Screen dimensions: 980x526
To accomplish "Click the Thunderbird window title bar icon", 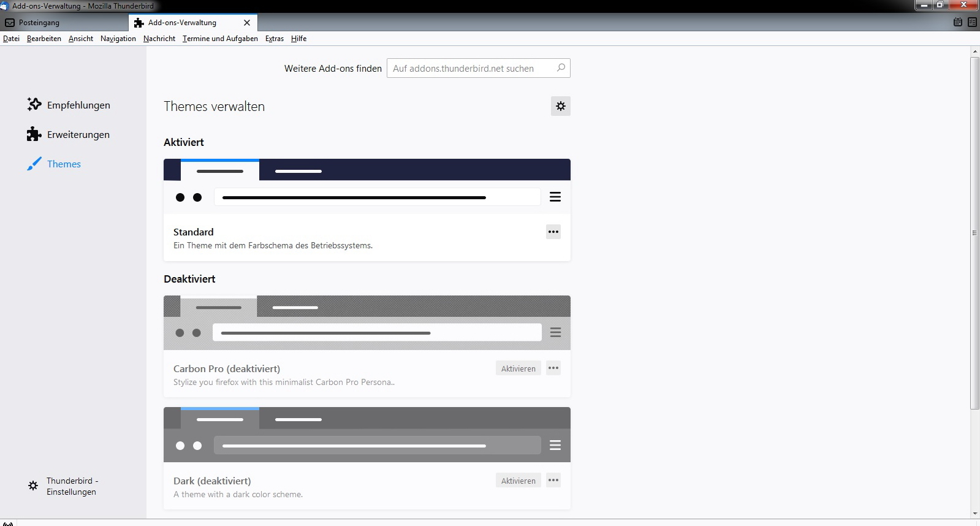I will [x=4, y=6].
